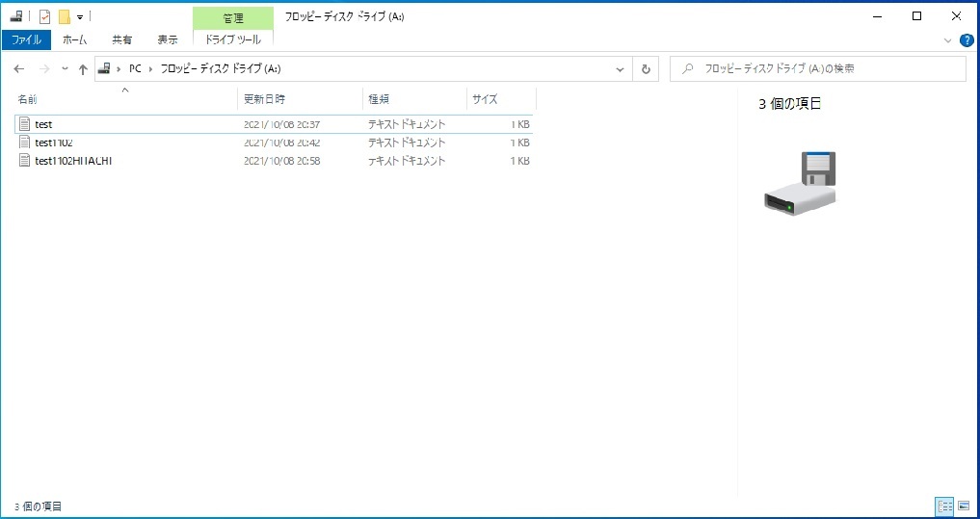Maximize the Explorer window
This screenshot has height=519, width=980.
point(916,16)
